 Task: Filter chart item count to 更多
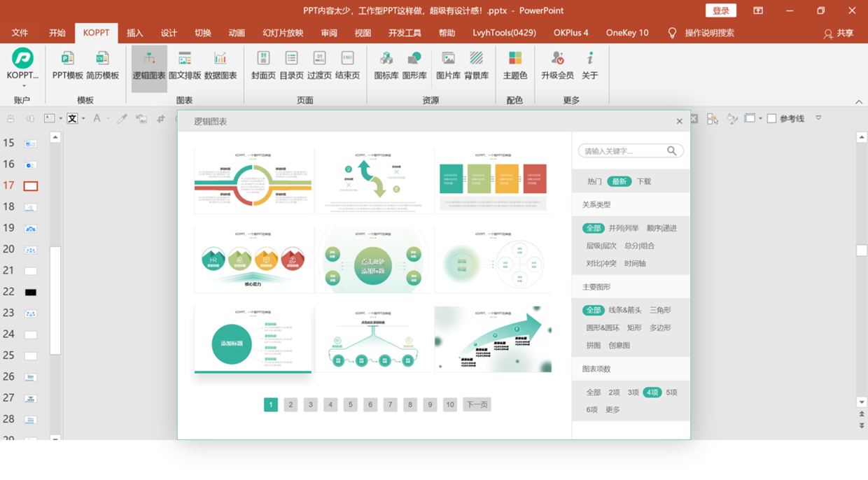[x=612, y=410]
